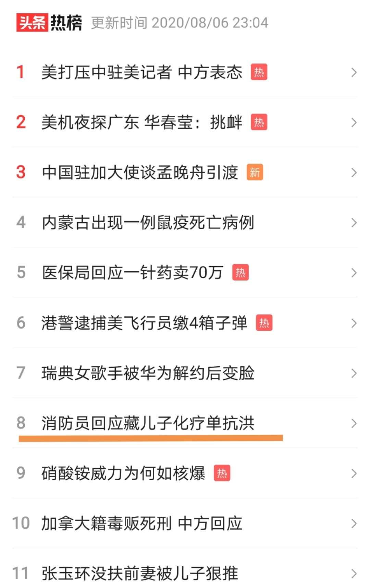Tap the 热 badge on 港警逮捕美飞行员 headline

(264, 323)
